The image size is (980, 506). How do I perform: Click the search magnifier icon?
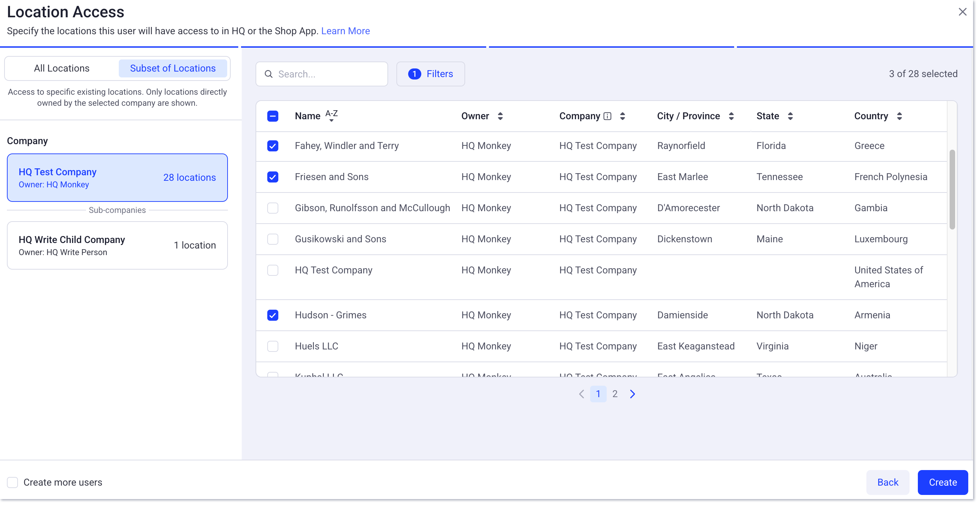coord(269,74)
